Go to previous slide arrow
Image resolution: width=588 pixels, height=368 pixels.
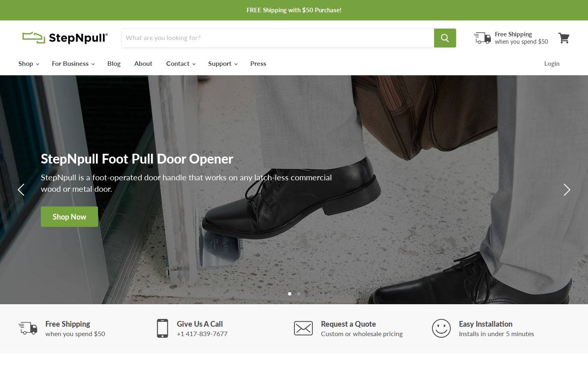[x=21, y=190]
